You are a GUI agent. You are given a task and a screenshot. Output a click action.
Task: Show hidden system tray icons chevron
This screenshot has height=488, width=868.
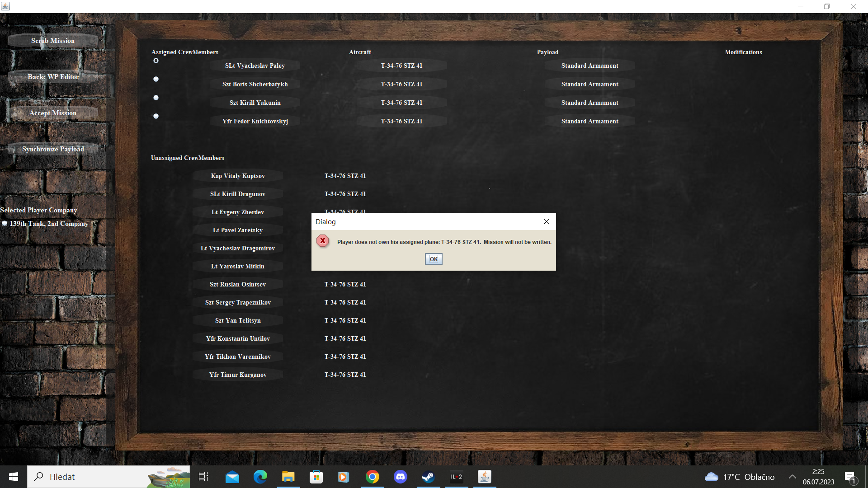pyautogui.click(x=792, y=477)
